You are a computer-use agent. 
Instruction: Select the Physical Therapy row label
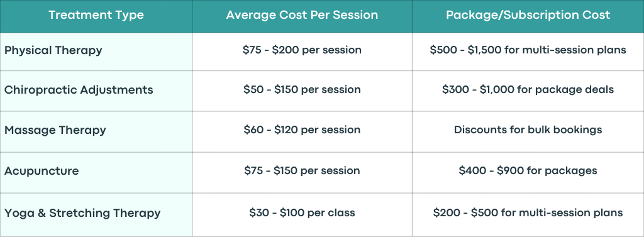click(x=53, y=50)
